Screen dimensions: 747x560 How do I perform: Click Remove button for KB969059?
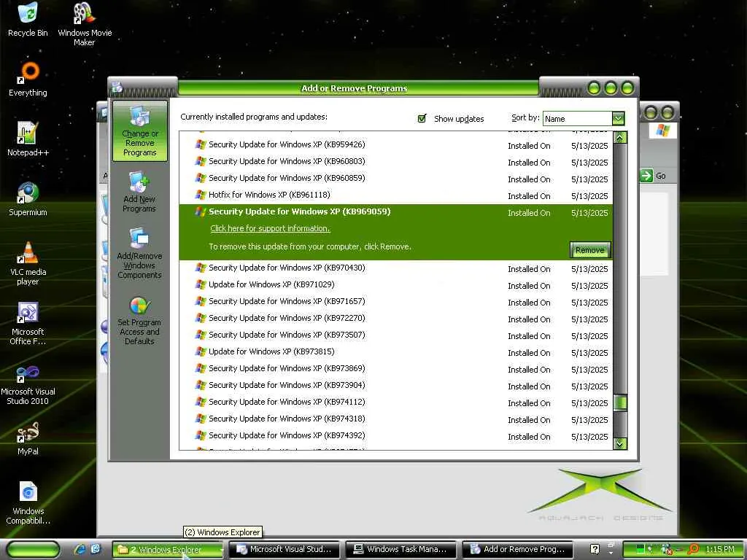point(589,250)
